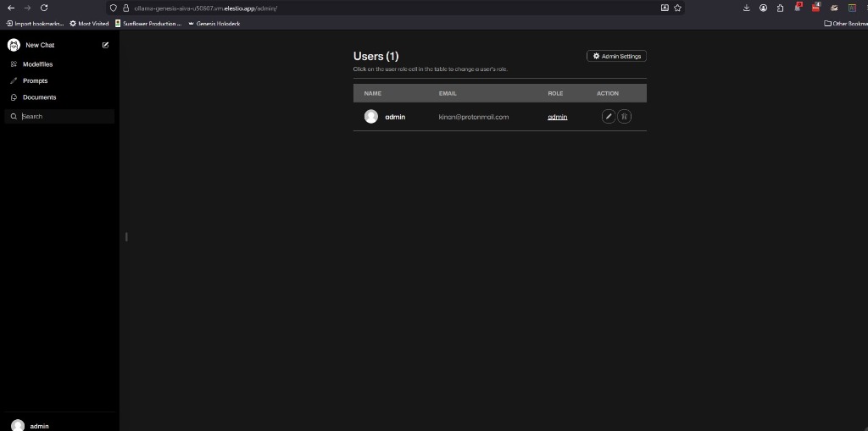Image resolution: width=868 pixels, height=431 pixels.
Task: Open the browser downloads icon
Action: click(x=746, y=8)
